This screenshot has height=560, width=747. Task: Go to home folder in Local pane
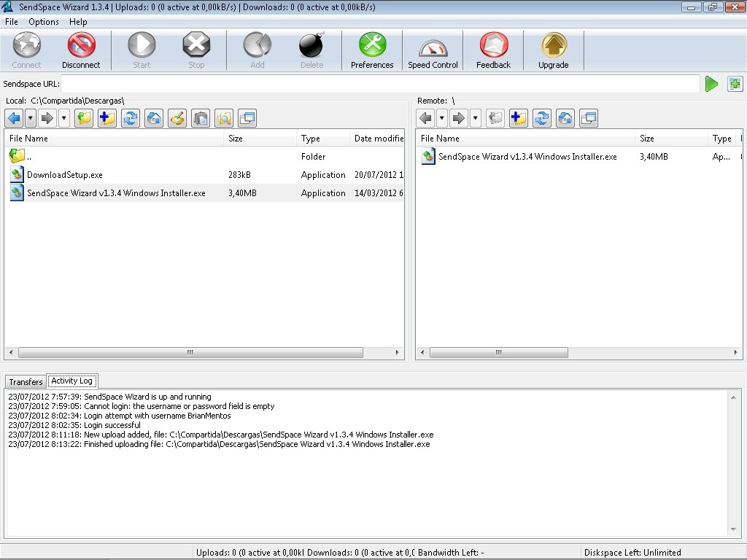point(154,118)
